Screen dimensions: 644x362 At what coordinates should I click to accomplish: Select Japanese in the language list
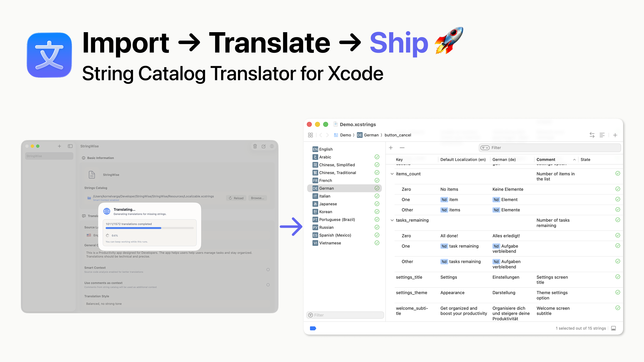pyautogui.click(x=344, y=204)
